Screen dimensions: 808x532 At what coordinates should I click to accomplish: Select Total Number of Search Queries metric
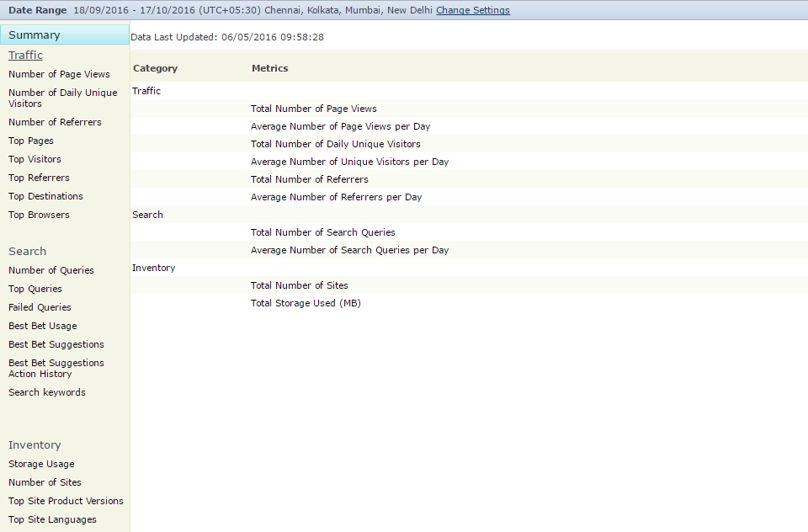[323, 232]
